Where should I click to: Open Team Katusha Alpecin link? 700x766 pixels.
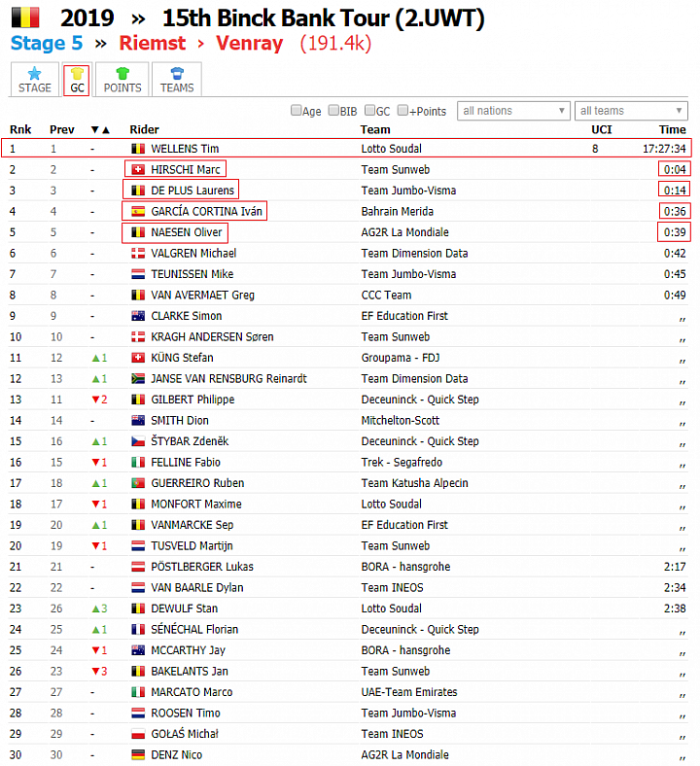click(x=414, y=483)
